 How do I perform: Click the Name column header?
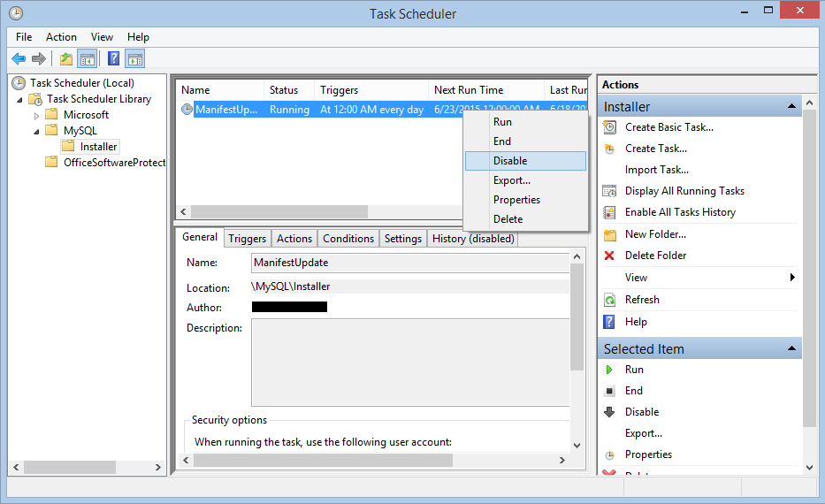220,90
